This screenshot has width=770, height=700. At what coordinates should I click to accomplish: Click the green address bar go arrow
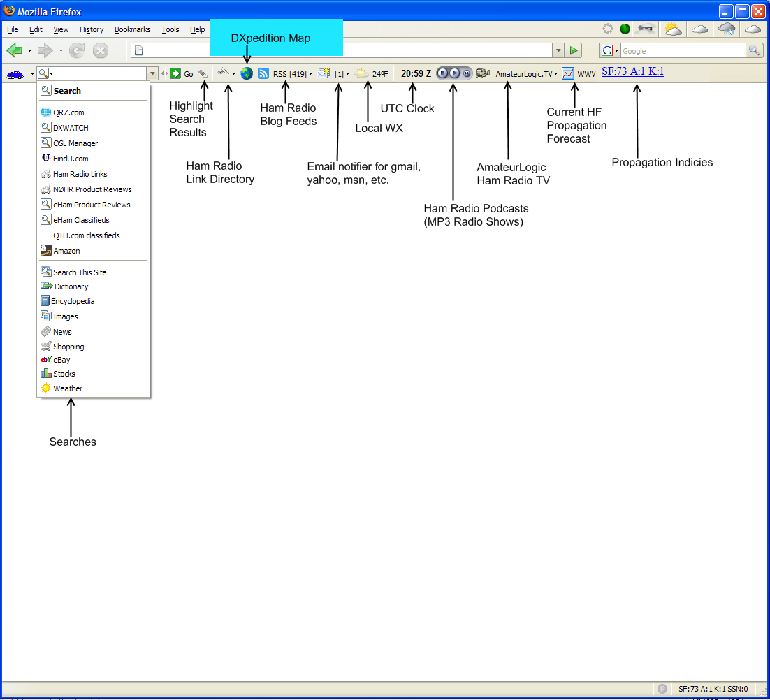click(573, 50)
